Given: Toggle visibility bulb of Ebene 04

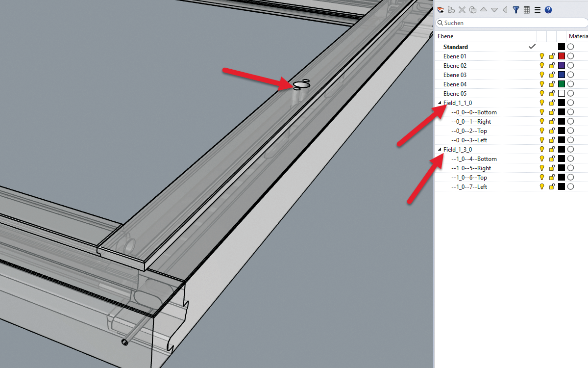Looking at the screenshot, I should coord(542,84).
